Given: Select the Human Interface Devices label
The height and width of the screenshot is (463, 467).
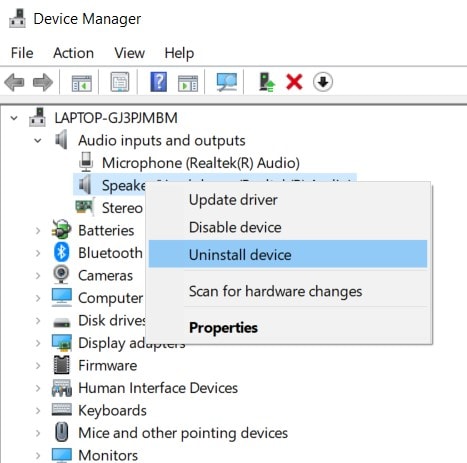Looking at the screenshot, I should point(158,388).
